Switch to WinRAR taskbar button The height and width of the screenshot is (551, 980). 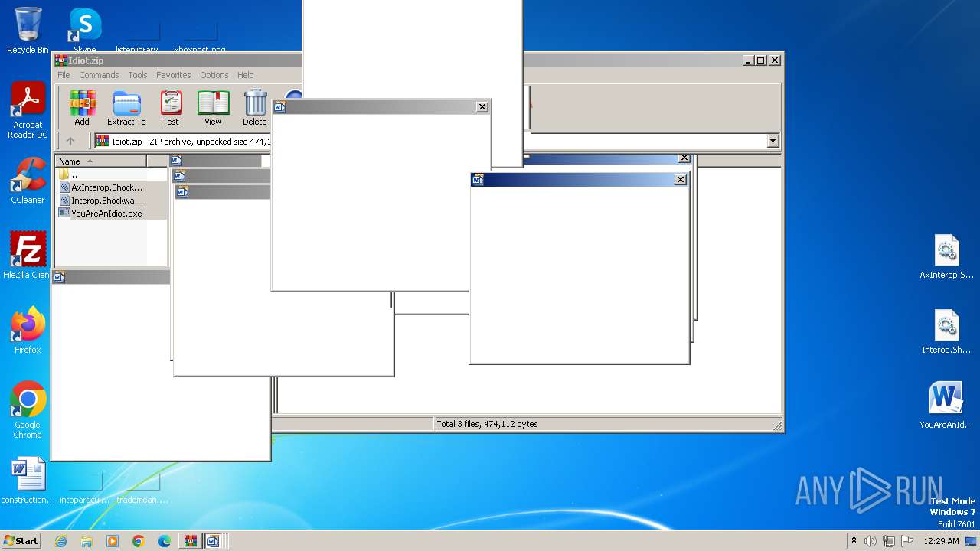190,541
